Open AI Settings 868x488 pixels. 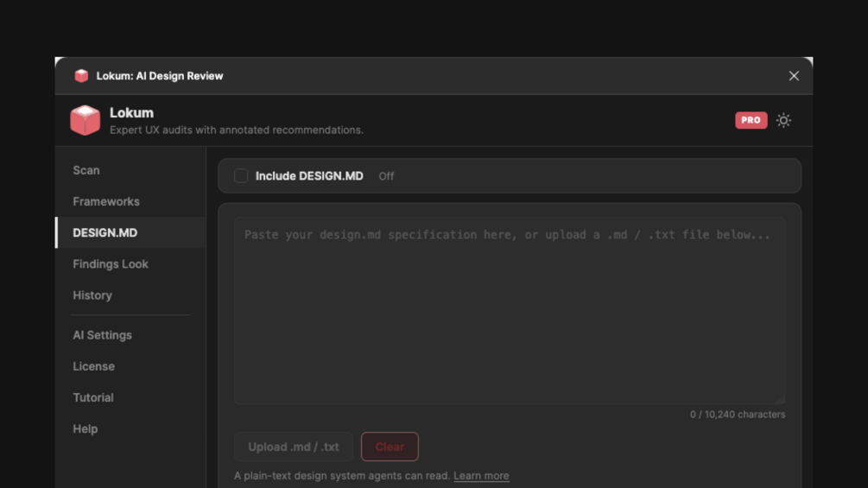tap(103, 335)
